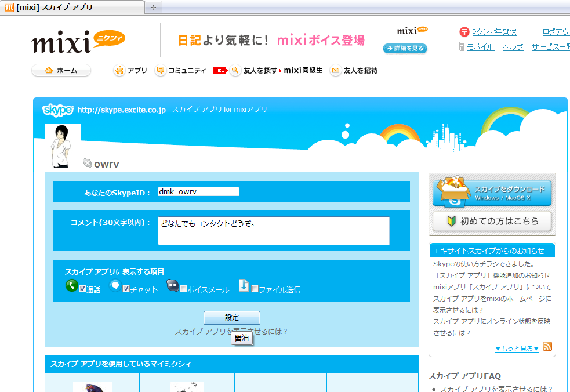Click スカイプ アプリを表示させるには below 設定
This screenshot has height=392, width=570.
click(231, 331)
